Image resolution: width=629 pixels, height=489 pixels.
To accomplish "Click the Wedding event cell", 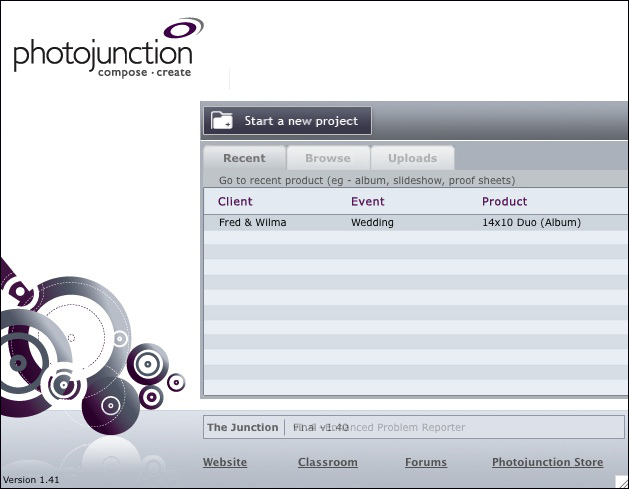I will (372, 222).
